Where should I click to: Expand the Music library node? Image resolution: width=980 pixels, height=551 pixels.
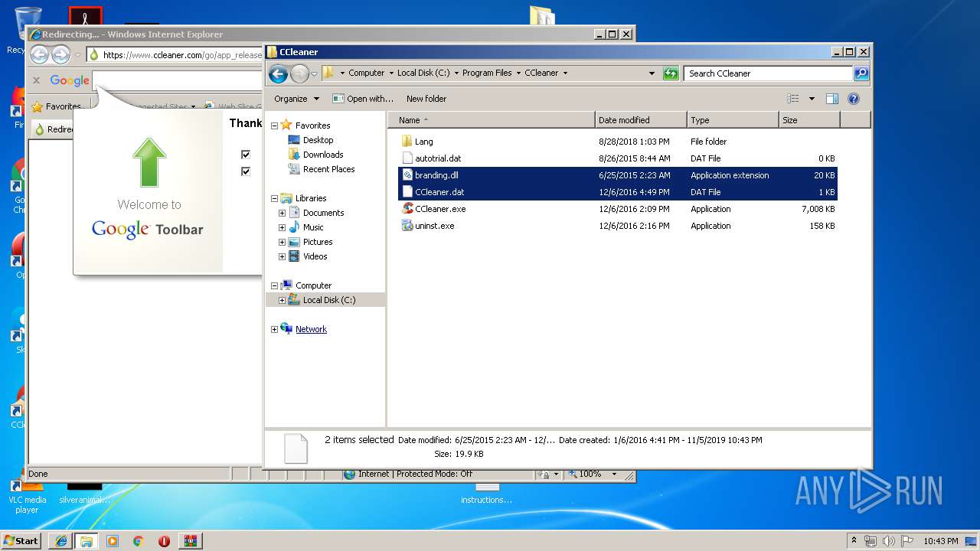click(282, 227)
